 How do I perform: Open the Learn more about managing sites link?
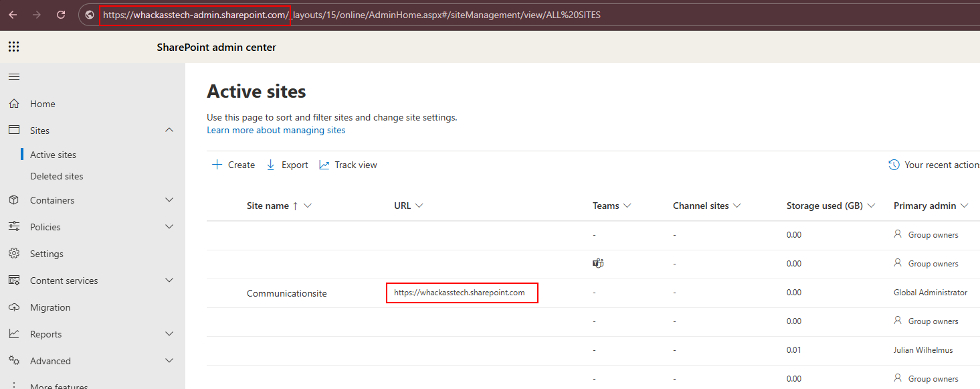click(x=276, y=130)
